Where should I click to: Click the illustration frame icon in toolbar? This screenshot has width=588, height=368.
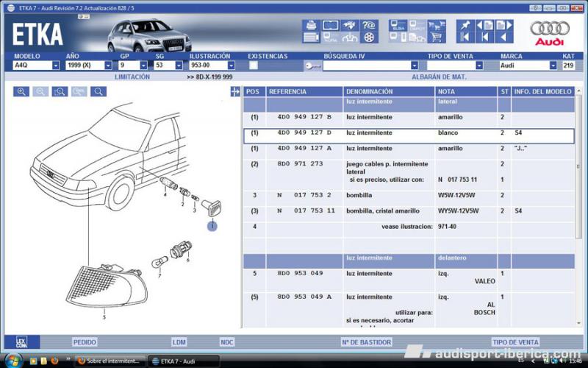point(330,26)
